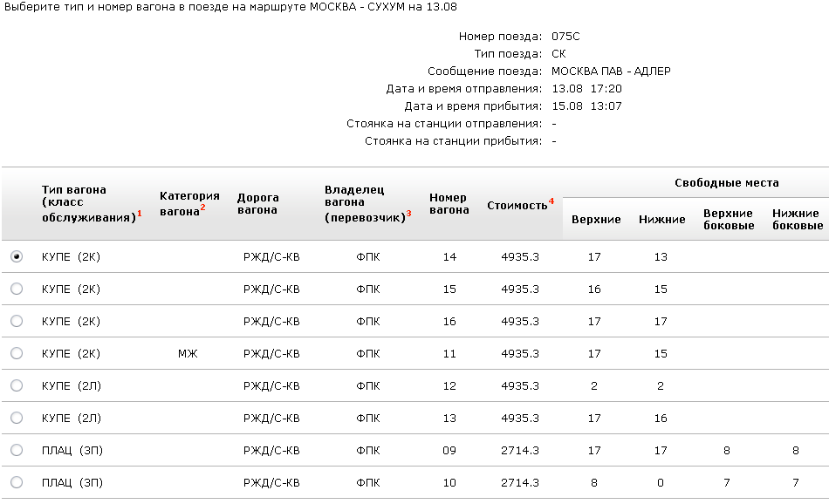Image resolution: width=829 pixels, height=504 pixels.
Task: Select ПЛАЦ wagon 10 radio button
Action: coord(16,482)
